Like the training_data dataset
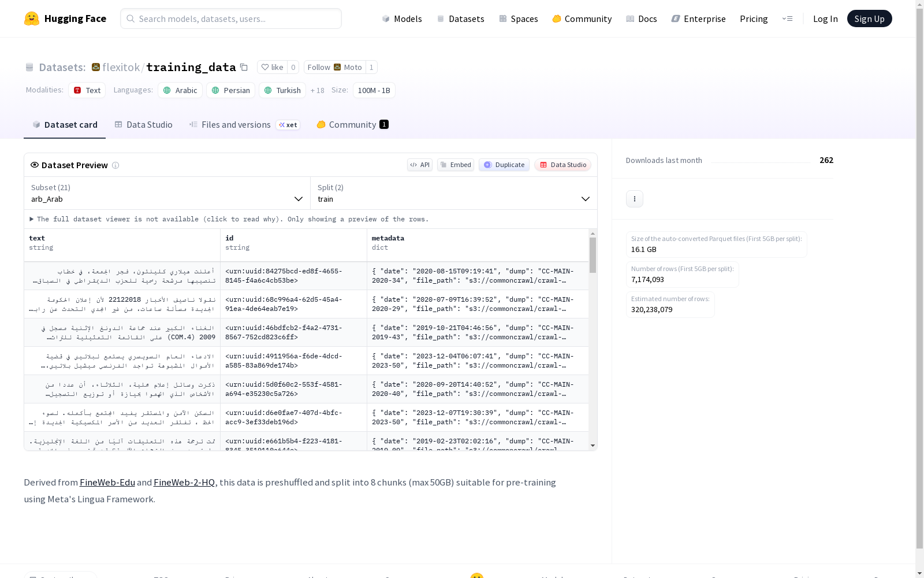Viewport: 924px width, 578px height. (x=272, y=67)
